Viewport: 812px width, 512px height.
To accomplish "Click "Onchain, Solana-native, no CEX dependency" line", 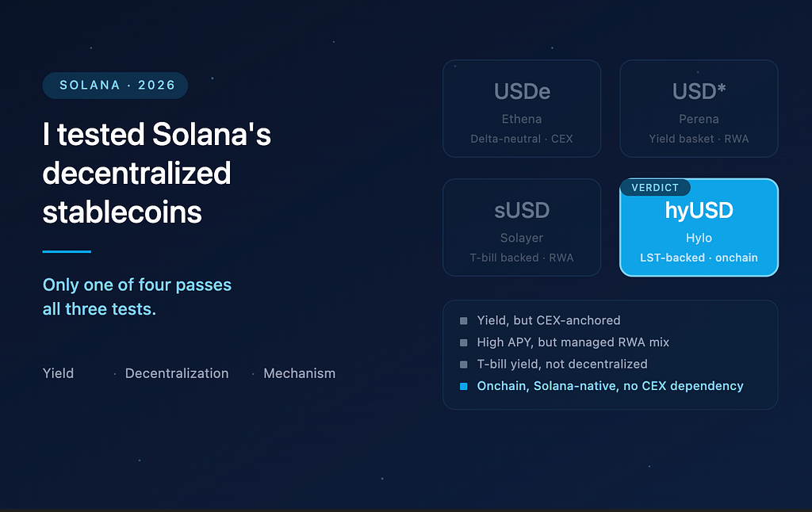I will [610, 386].
